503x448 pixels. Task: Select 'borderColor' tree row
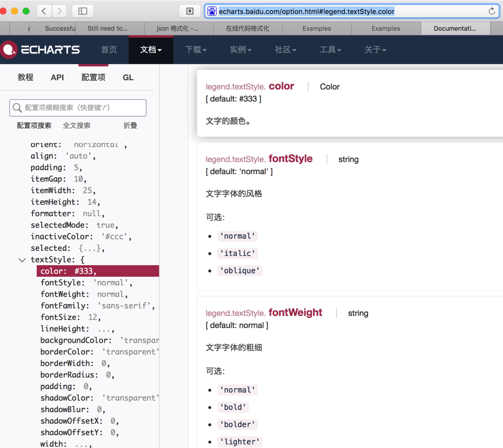(x=100, y=352)
